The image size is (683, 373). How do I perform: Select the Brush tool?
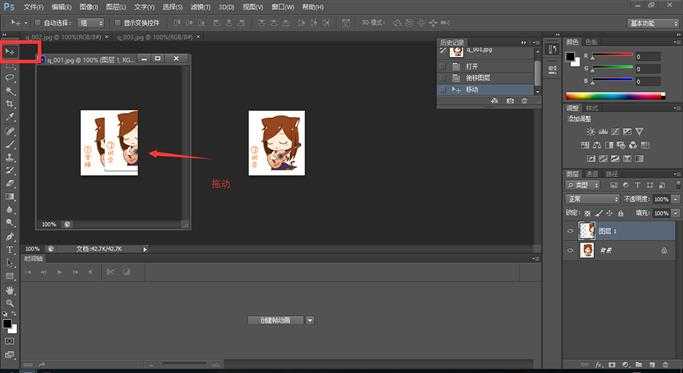tap(10, 144)
